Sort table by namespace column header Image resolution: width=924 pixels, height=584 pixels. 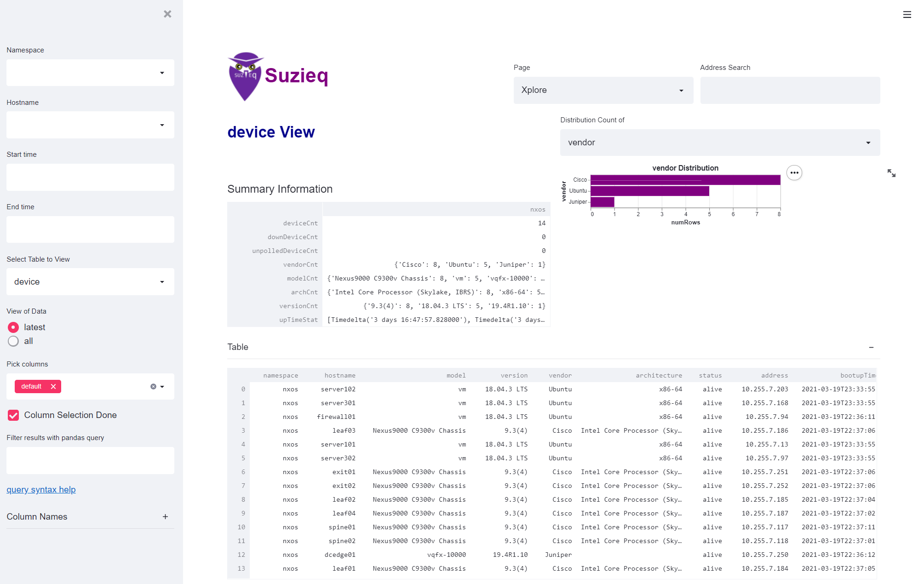click(x=281, y=376)
